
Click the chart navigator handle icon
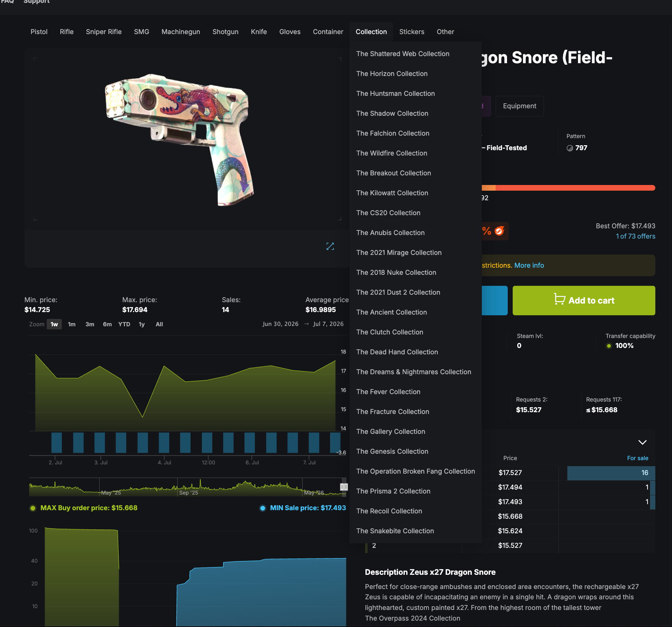coord(344,487)
